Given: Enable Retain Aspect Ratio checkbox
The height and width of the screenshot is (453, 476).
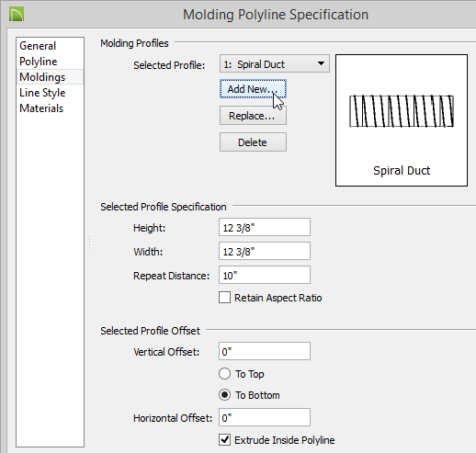Looking at the screenshot, I should (x=224, y=298).
